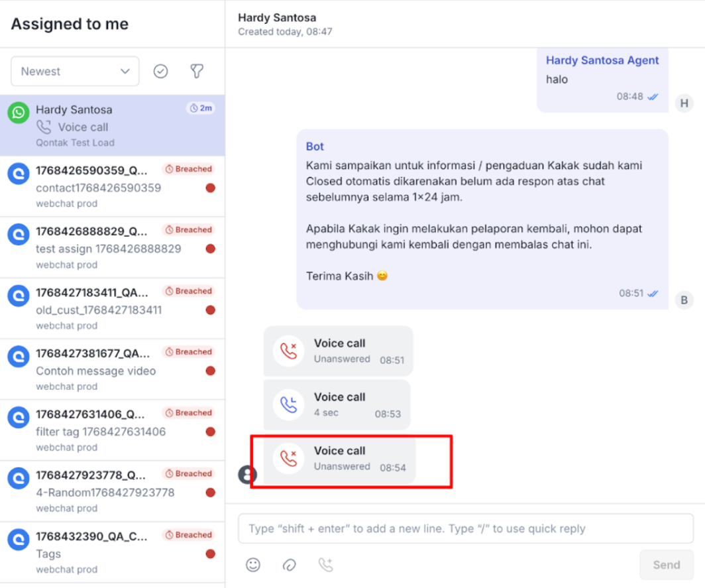Click the contact avatar beside last call
705x588 pixels.
pos(247,475)
